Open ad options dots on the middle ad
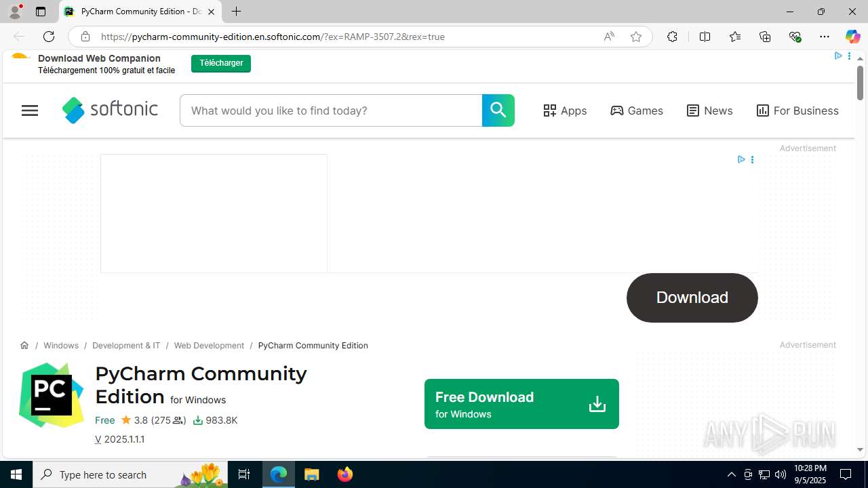This screenshot has height=488, width=868. (x=752, y=159)
